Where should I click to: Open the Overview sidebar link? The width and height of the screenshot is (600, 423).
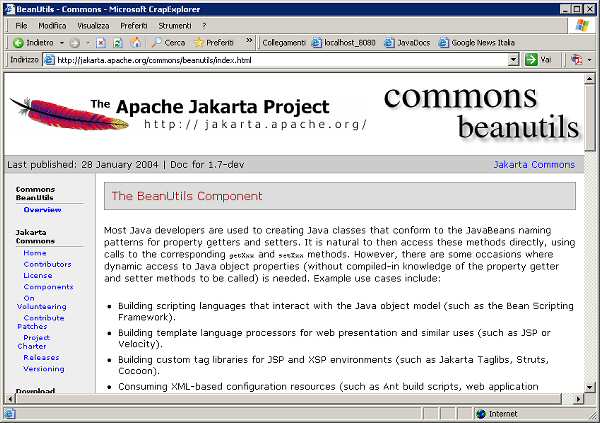[x=42, y=210]
